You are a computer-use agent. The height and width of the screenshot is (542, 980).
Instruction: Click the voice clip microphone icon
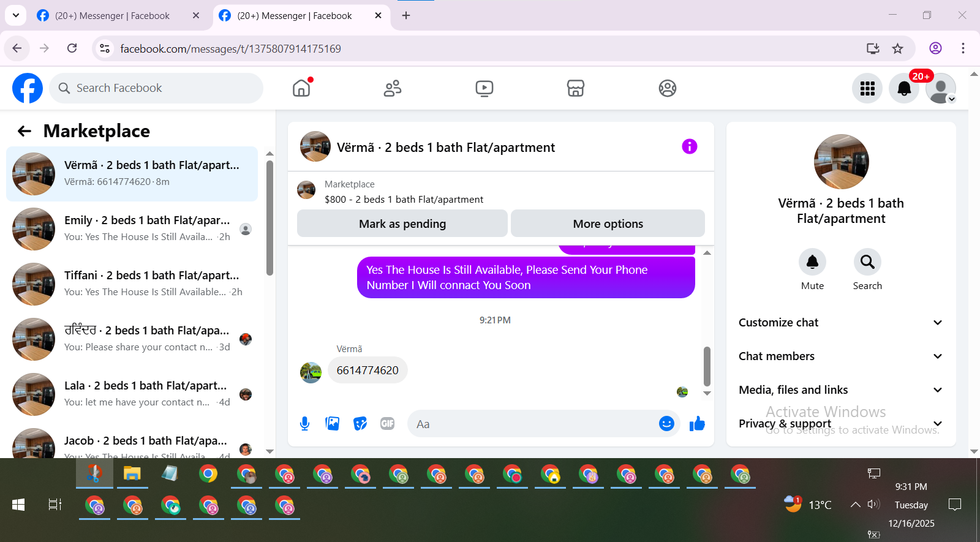tap(305, 423)
